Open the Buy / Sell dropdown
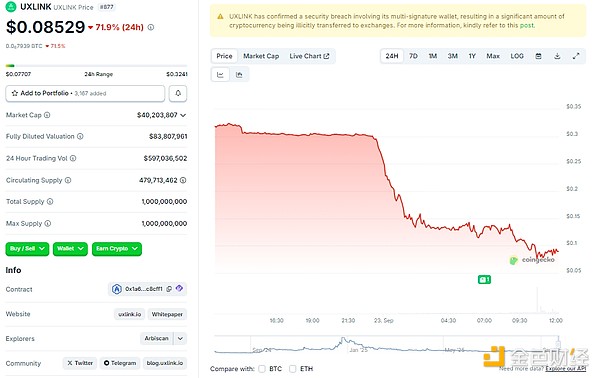The width and height of the screenshot is (600, 378). tap(27, 249)
